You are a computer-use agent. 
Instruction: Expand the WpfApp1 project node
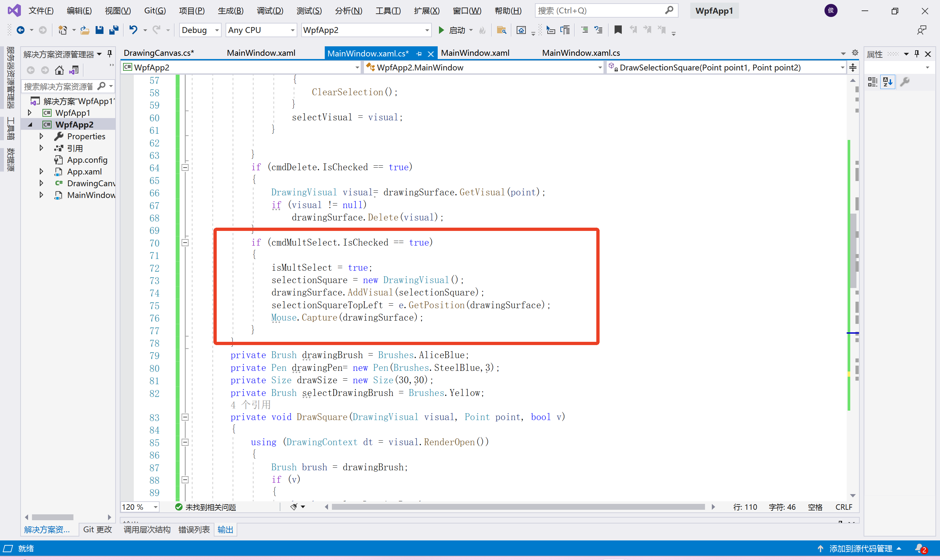(29, 113)
